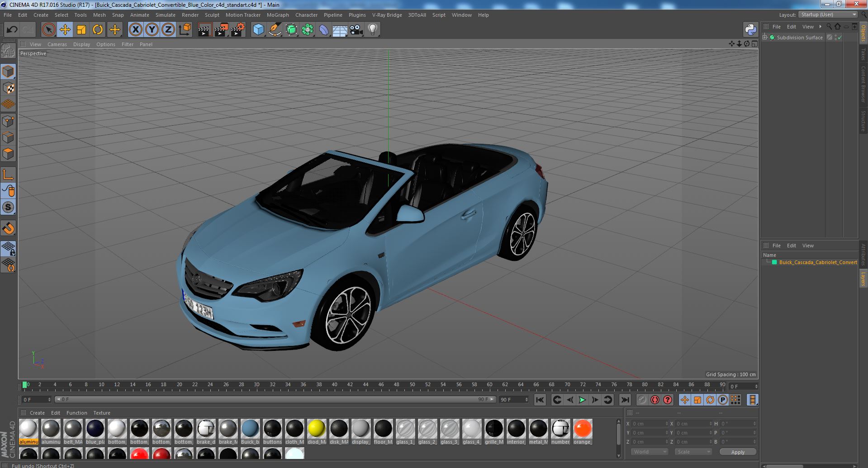Image resolution: width=868 pixels, height=468 pixels.
Task: Select the Rotate tool
Action: pos(98,30)
